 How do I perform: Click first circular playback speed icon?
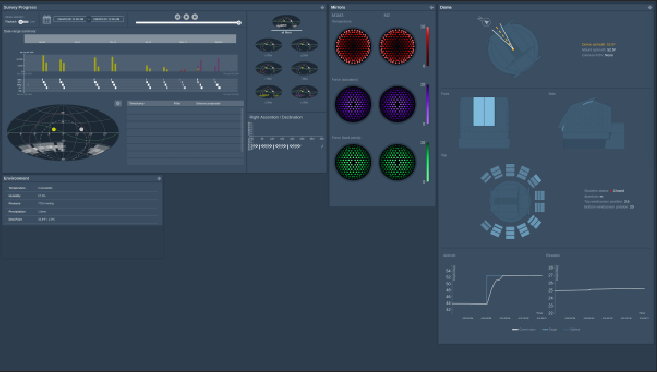178,17
